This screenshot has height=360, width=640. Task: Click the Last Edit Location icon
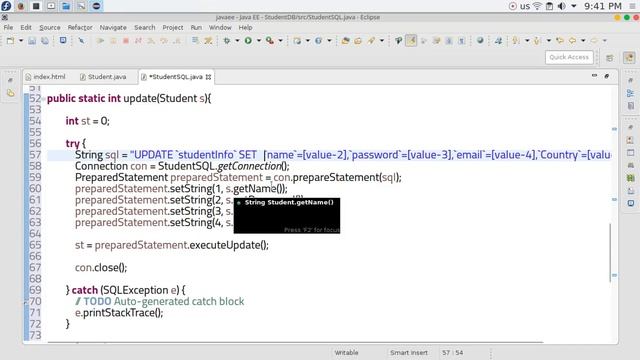pyautogui.click(x=560, y=40)
